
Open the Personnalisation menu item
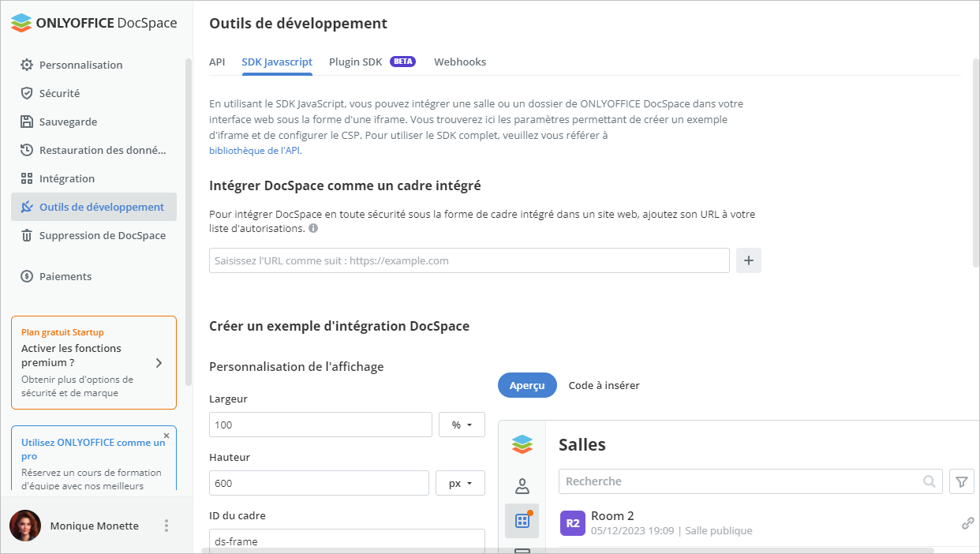click(x=94, y=65)
